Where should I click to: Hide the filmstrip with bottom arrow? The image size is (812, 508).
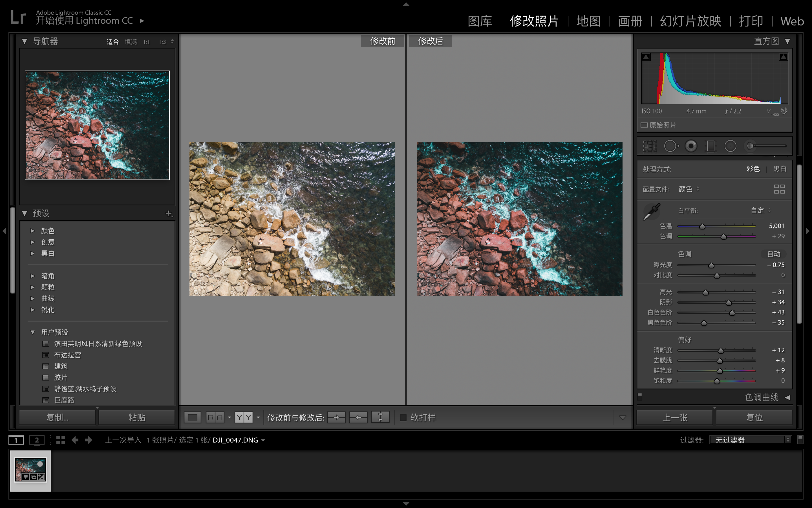pyautogui.click(x=406, y=503)
